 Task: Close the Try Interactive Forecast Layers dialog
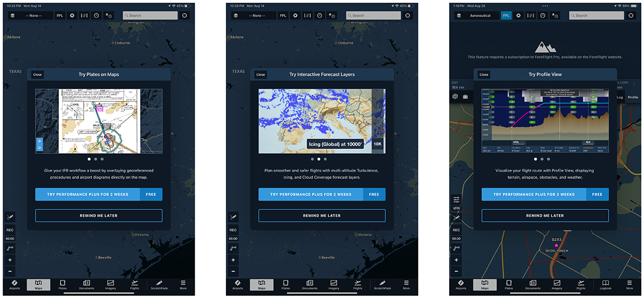260,75
